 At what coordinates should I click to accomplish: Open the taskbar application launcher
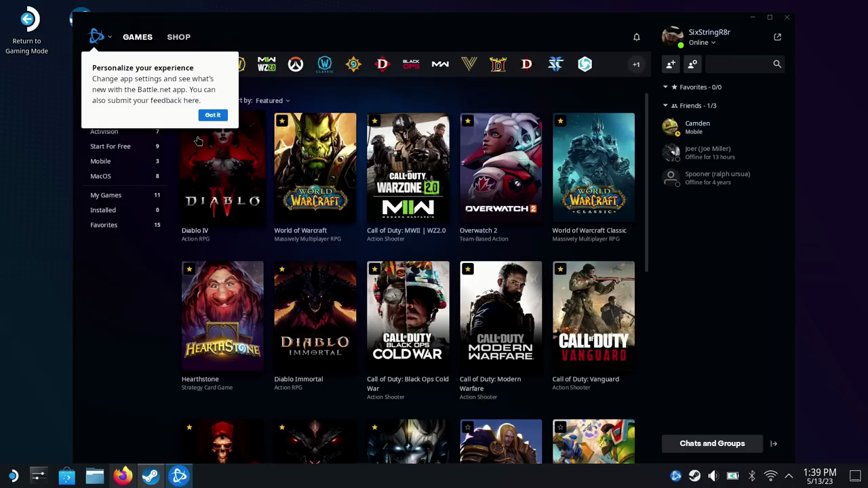(x=12, y=476)
